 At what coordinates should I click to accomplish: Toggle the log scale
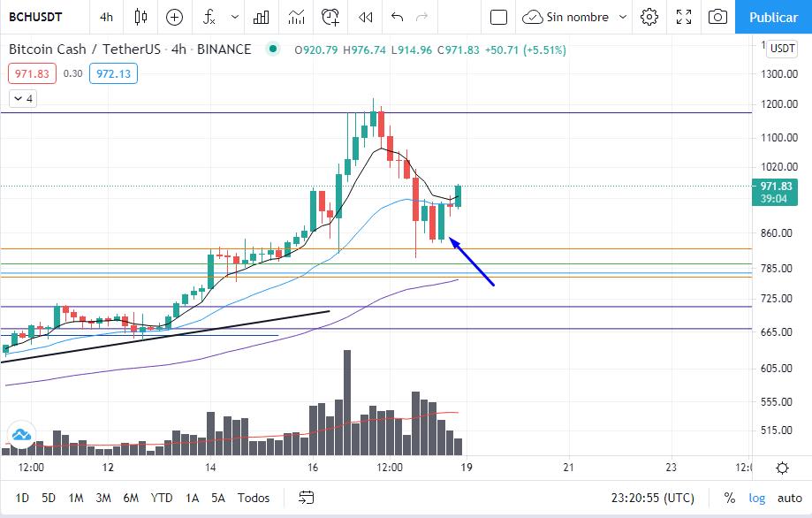tap(756, 498)
